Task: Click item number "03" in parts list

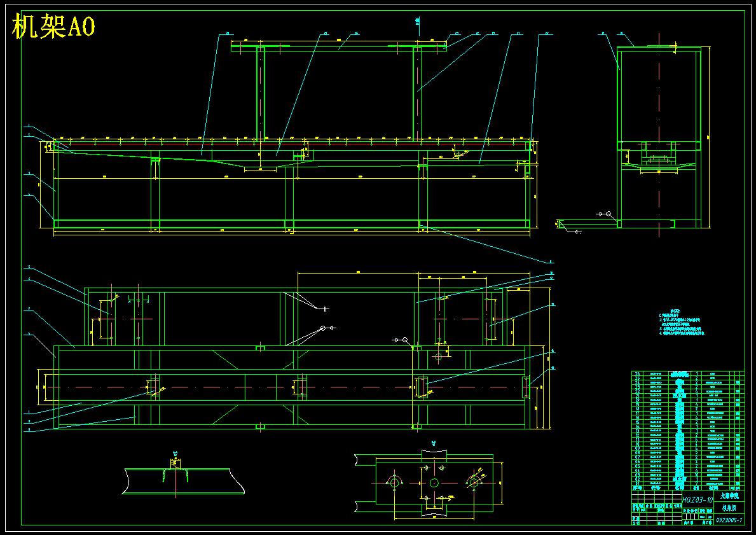Action: 637,475
